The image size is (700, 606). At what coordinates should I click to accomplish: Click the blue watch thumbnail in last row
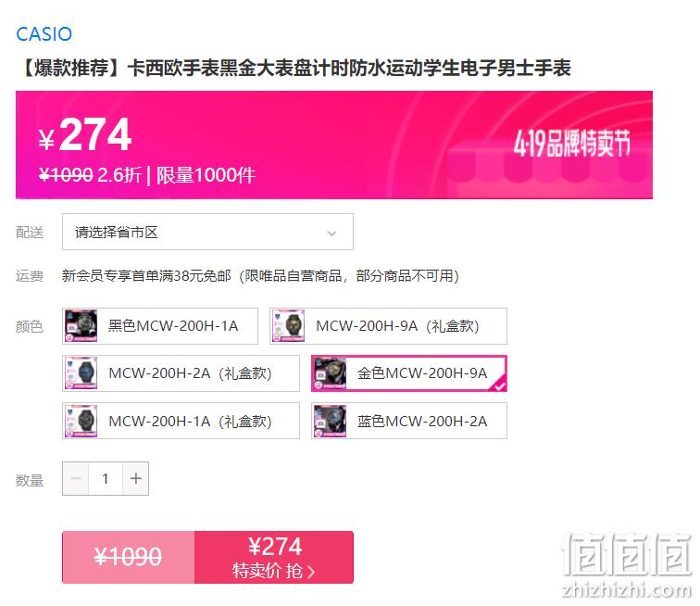click(330, 421)
